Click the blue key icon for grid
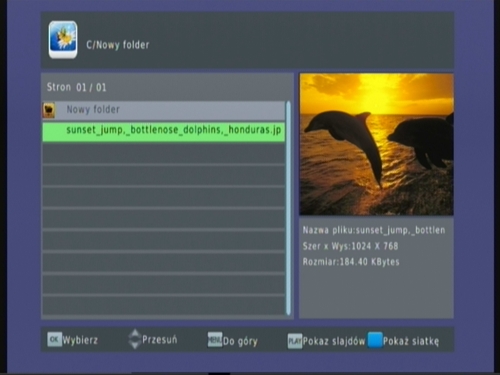This screenshot has width=500, height=375. click(x=375, y=340)
